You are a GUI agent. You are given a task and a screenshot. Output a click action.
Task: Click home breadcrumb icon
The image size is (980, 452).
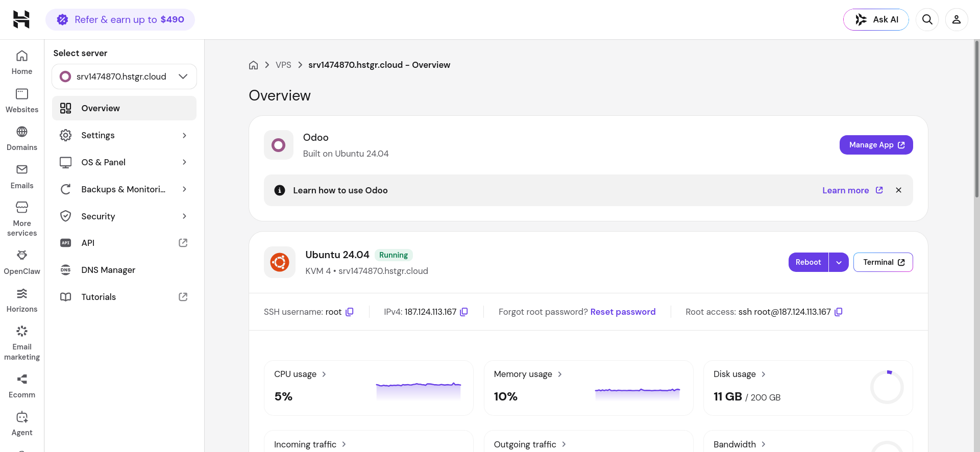click(x=253, y=65)
